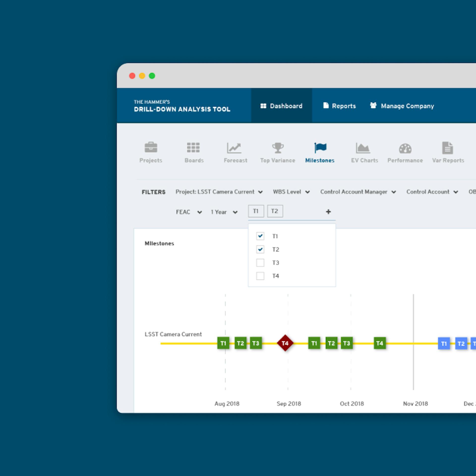Click the LSST Camera Current row label
Screen dimensions: 476x476
point(173,334)
